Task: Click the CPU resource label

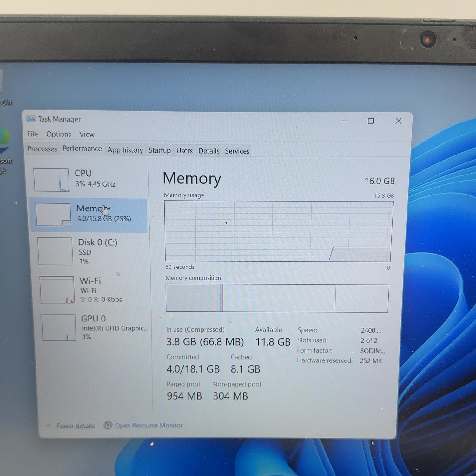Action: click(x=83, y=173)
